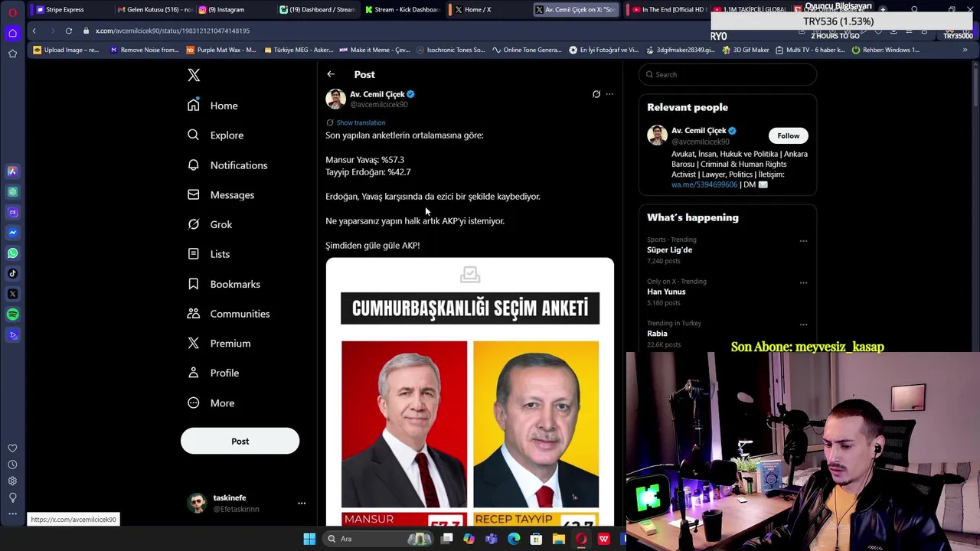The image size is (980, 551).
Task: Click Show translation under the author
Action: 361,122
